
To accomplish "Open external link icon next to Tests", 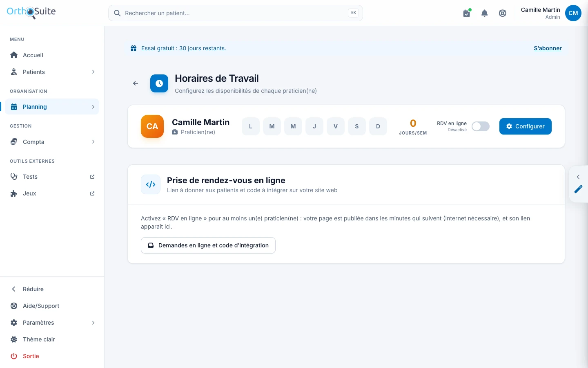I will point(92,177).
